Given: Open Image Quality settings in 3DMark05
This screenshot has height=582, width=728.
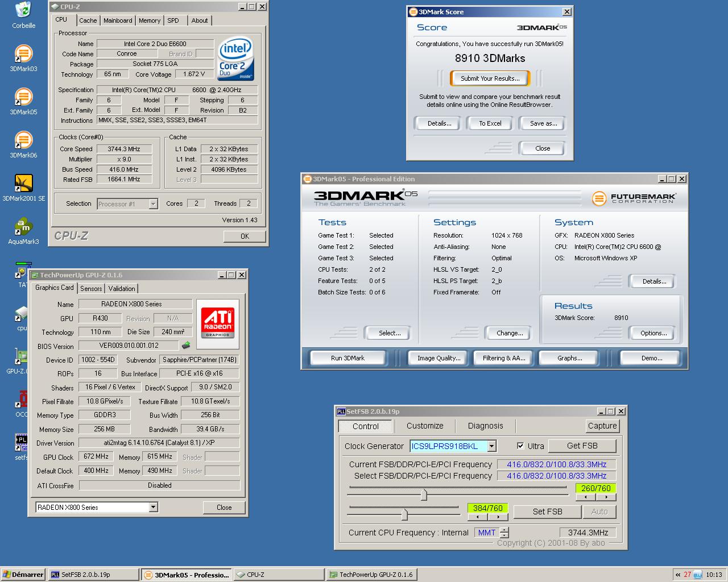Looking at the screenshot, I should 439,358.
